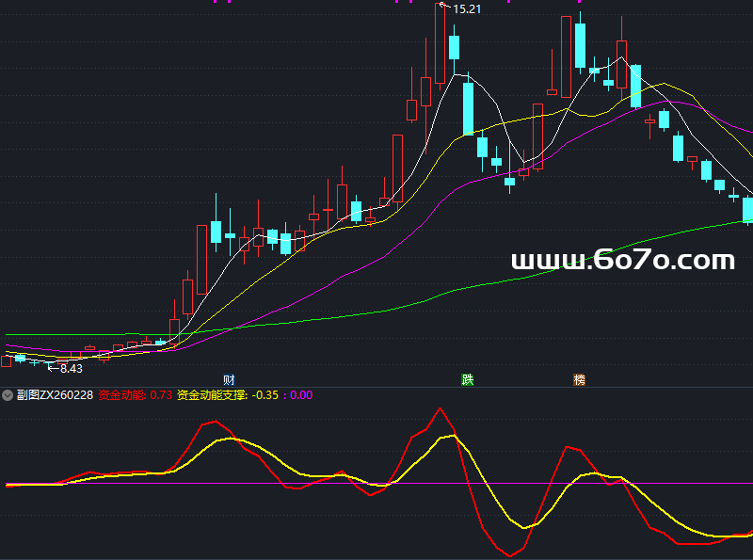
Task: Open the green 跌 marker on the timeline
Action: pos(468,379)
